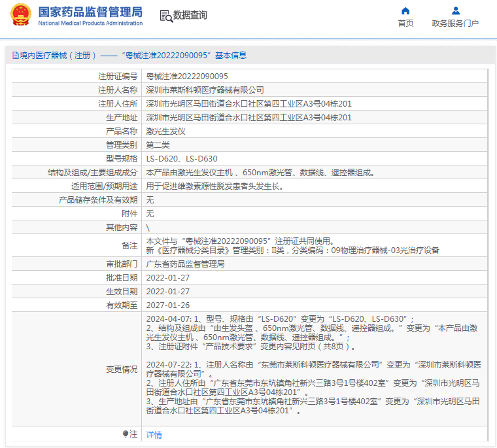
Task: Go to 政务服务门户 portal link
Action: (x=455, y=24)
